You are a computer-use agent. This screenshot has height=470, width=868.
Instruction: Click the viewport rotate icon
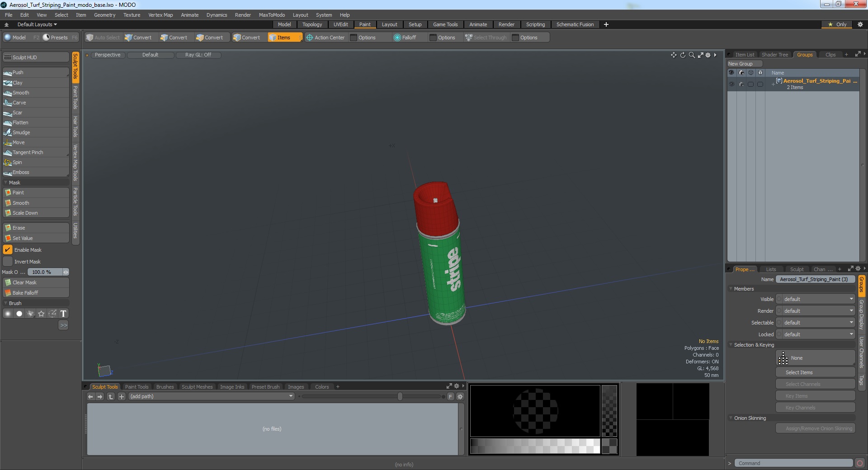click(683, 55)
